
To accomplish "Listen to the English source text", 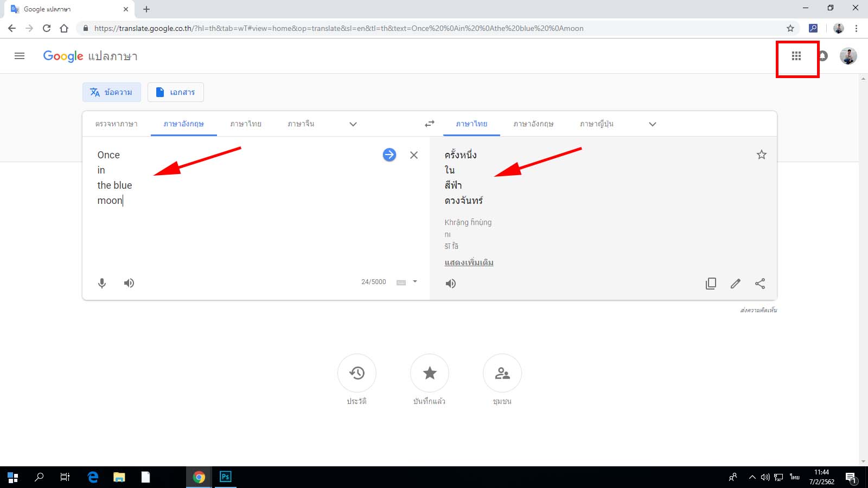I will click(129, 283).
